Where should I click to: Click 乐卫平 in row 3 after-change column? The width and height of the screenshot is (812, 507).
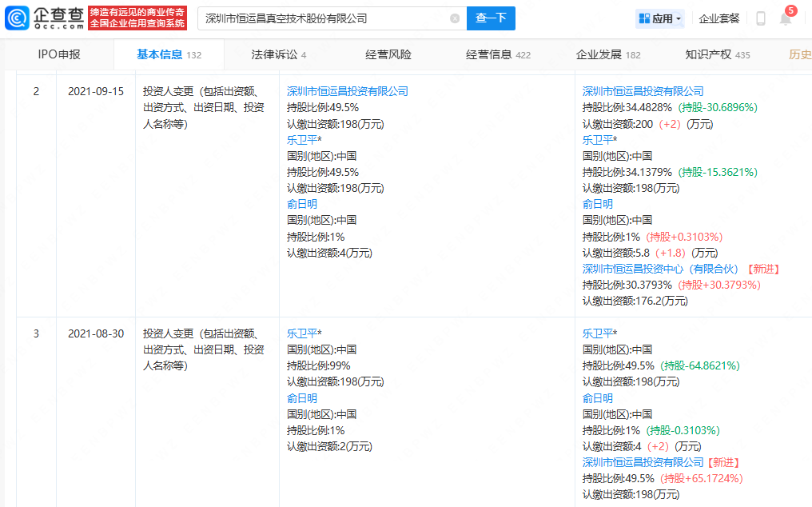pyautogui.click(x=598, y=333)
